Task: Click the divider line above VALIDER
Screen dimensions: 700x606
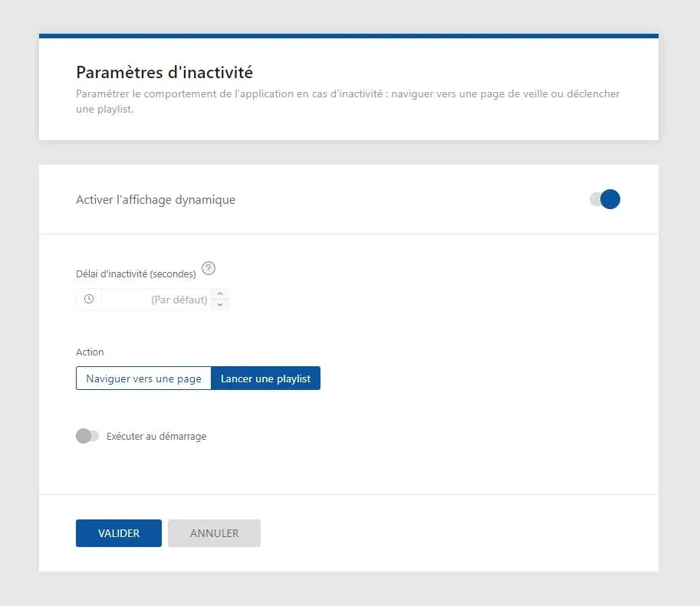Action: pyautogui.click(x=349, y=494)
